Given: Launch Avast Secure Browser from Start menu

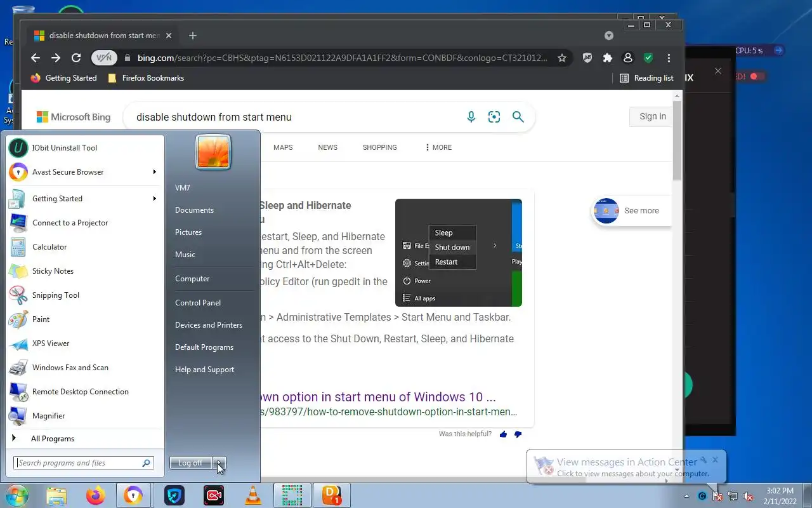Looking at the screenshot, I should click(84, 172).
